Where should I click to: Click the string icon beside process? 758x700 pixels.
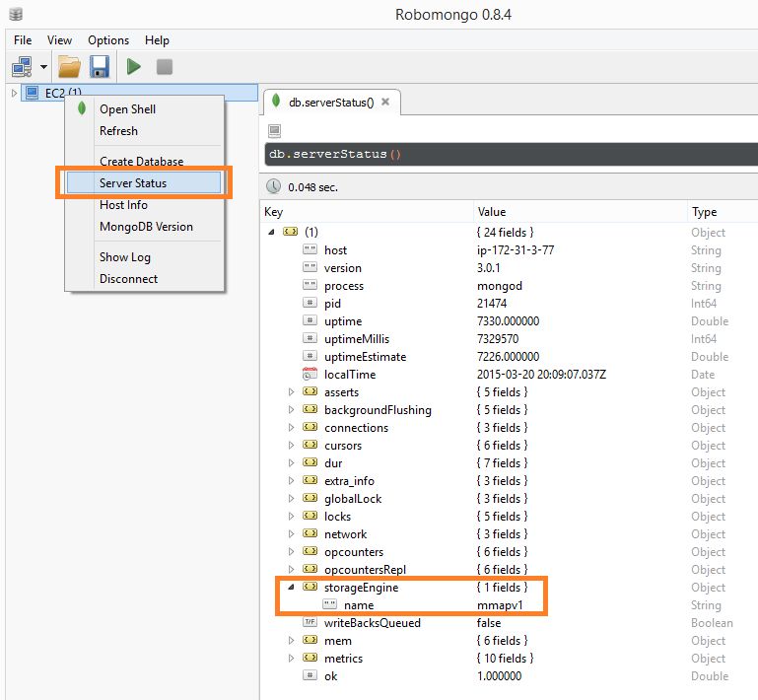[310, 285]
